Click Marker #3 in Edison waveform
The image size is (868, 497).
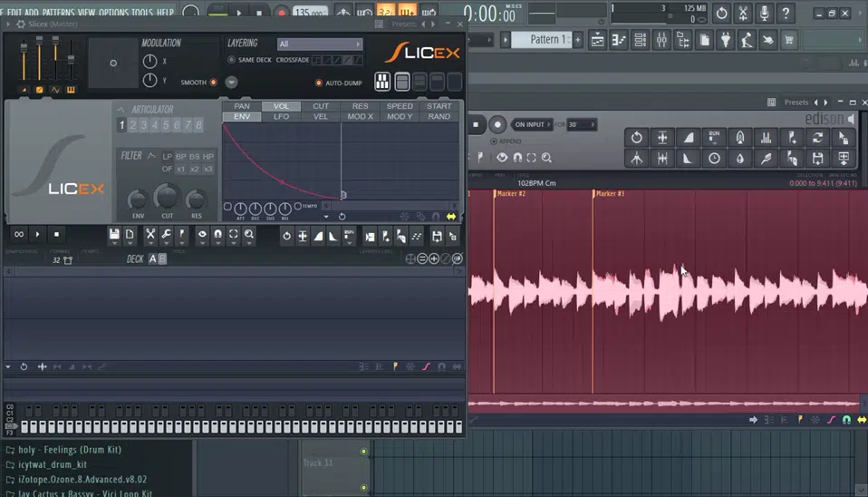pyautogui.click(x=610, y=193)
